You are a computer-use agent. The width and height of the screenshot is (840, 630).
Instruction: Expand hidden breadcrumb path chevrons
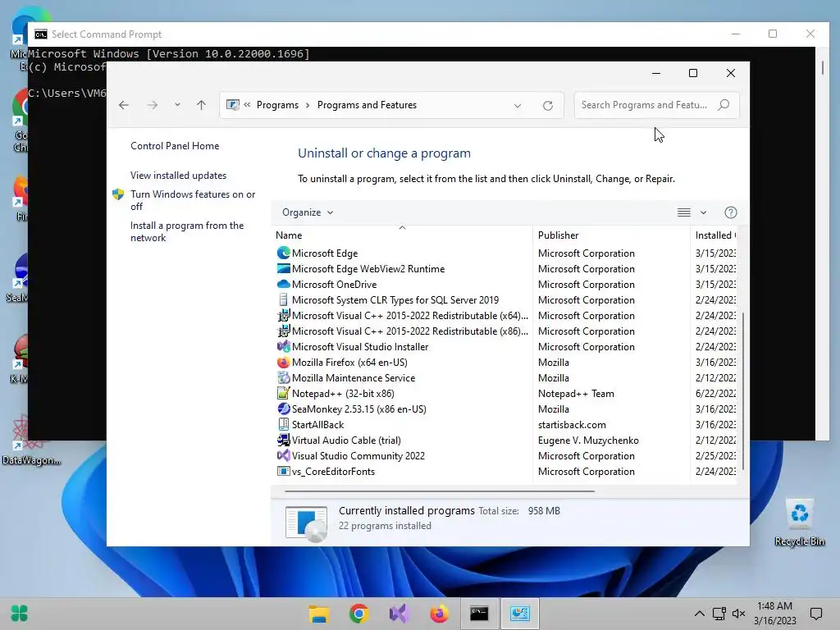247,105
